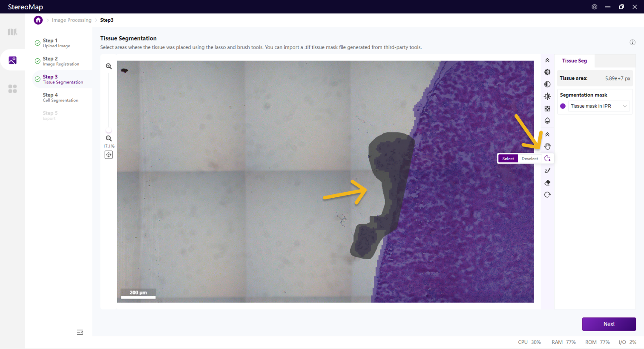Click the purple segmentation mask color swatch

click(x=563, y=106)
